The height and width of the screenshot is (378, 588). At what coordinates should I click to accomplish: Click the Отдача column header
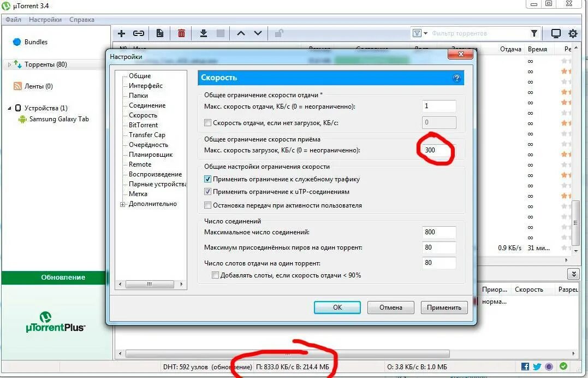pos(510,49)
